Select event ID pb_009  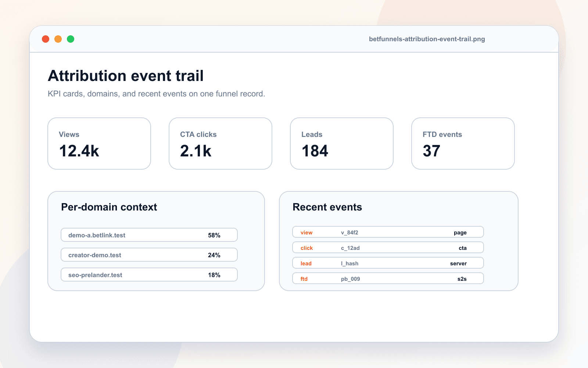click(351, 279)
